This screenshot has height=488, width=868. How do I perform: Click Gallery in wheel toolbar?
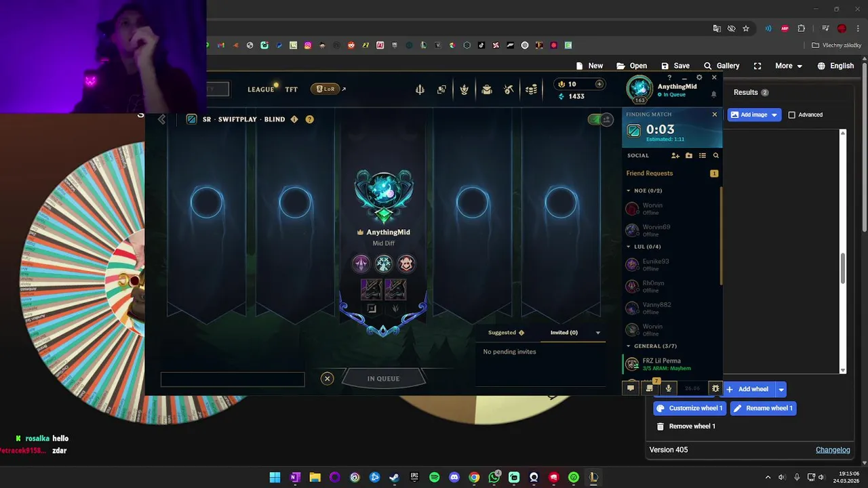coord(722,66)
